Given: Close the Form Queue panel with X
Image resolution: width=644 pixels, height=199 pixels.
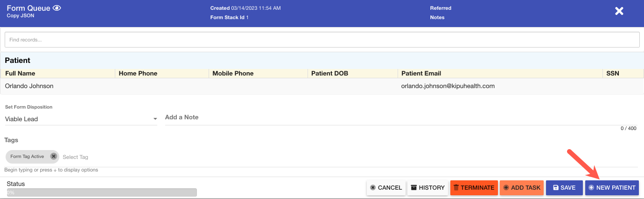Looking at the screenshot, I should (x=619, y=11).
